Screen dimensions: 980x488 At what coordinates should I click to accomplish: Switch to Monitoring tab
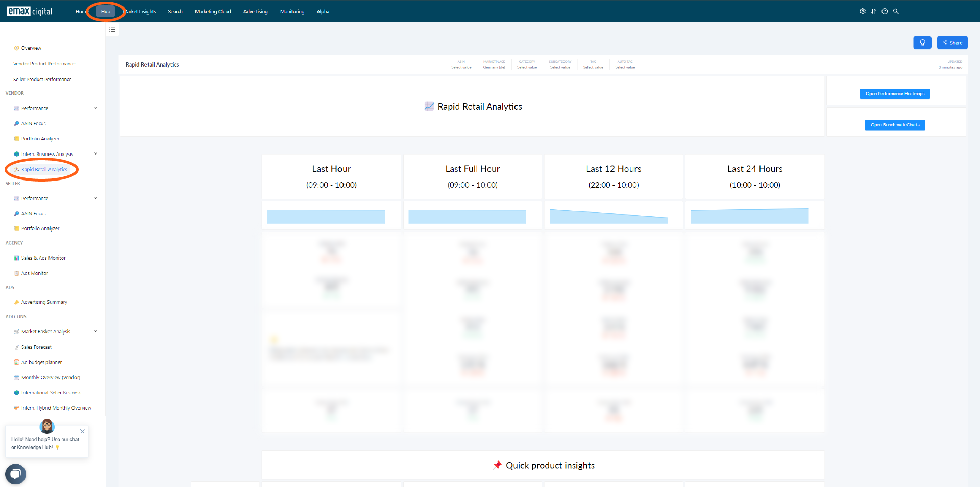pyautogui.click(x=292, y=11)
